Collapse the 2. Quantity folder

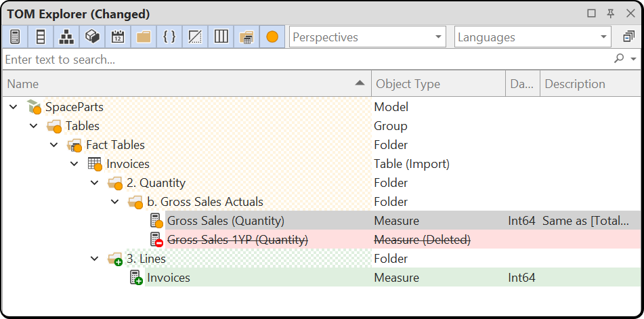[x=94, y=183]
